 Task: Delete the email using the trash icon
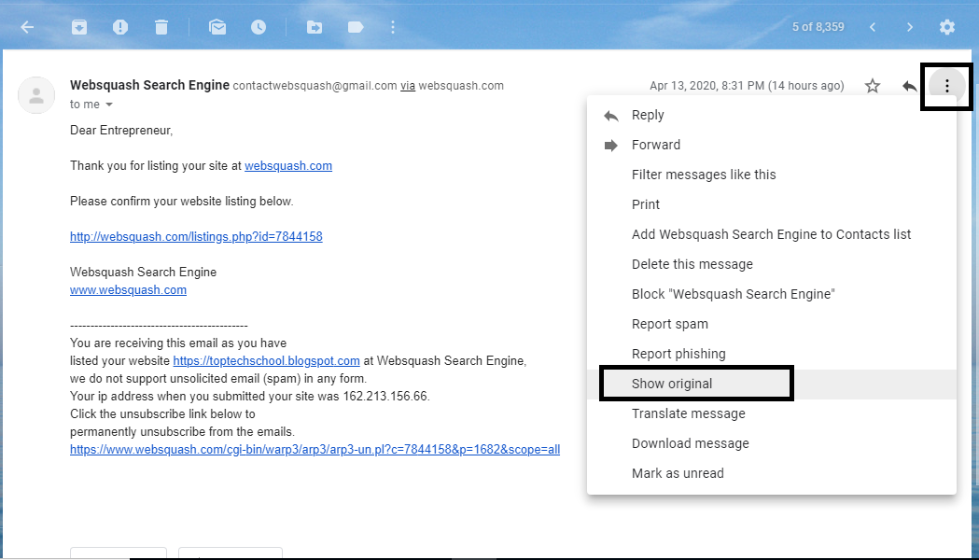coord(161,27)
